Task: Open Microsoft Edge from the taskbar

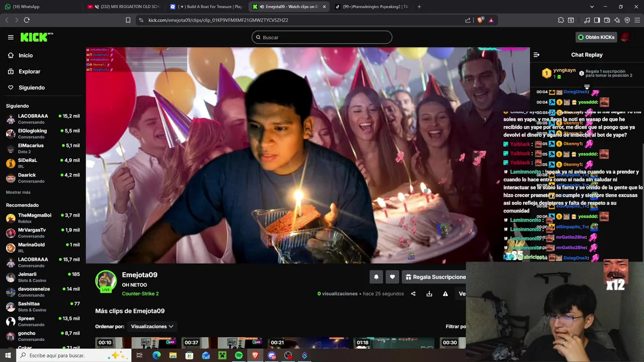Action: click(x=156, y=355)
